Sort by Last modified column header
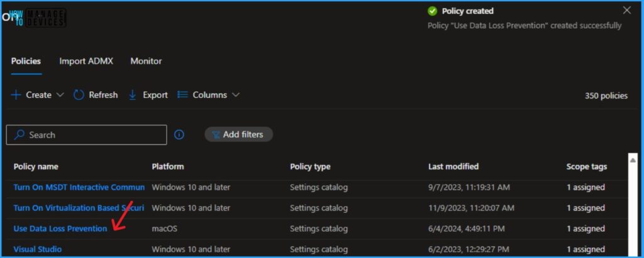644x258 pixels. [453, 166]
